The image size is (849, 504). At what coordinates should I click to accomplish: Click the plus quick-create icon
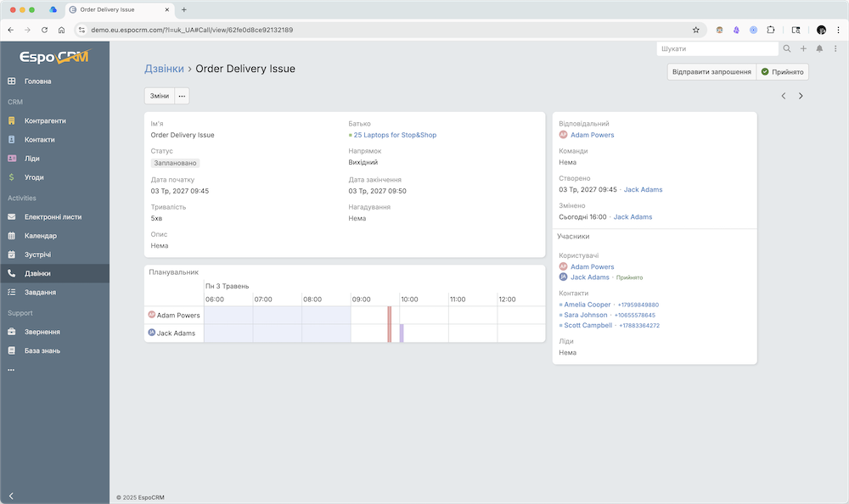tap(803, 48)
